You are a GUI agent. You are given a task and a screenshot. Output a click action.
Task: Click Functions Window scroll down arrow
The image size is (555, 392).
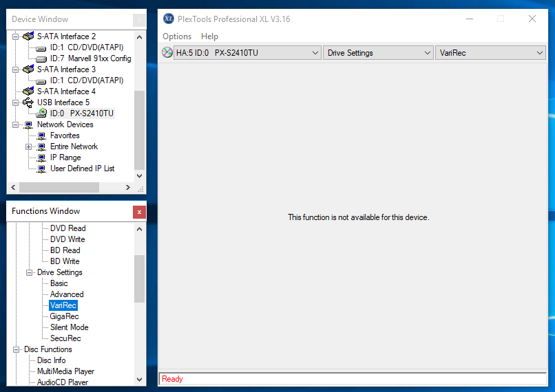coord(140,379)
